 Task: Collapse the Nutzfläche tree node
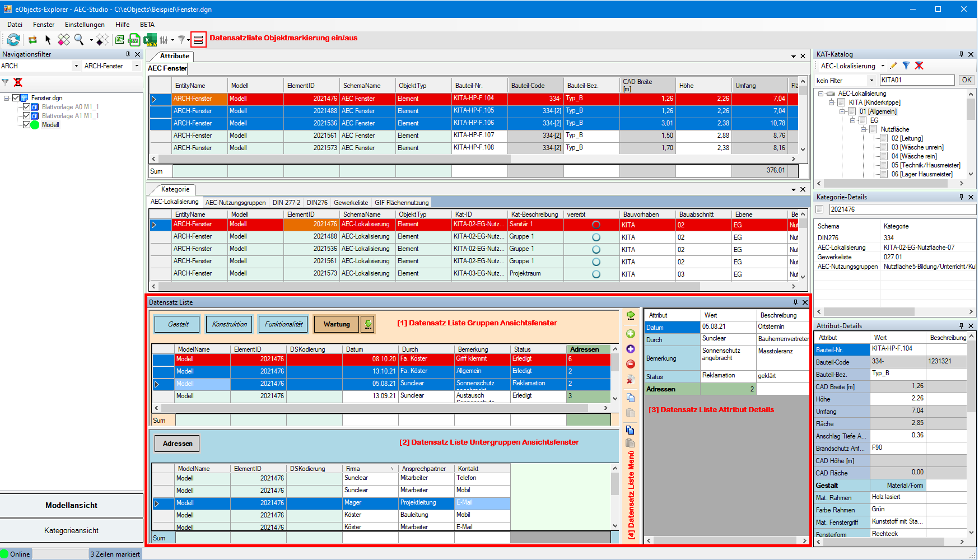pyautogui.click(x=863, y=129)
